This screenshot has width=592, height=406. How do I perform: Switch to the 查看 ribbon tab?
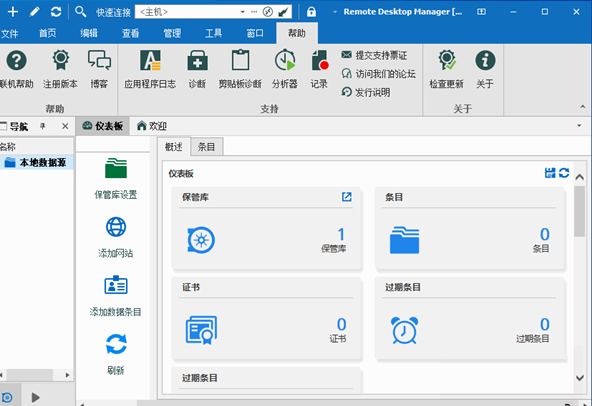131,33
